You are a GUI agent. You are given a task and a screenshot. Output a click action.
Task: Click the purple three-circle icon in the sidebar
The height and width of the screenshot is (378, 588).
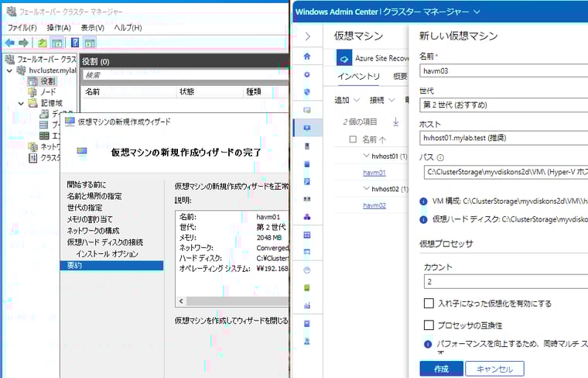click(307, 217)
